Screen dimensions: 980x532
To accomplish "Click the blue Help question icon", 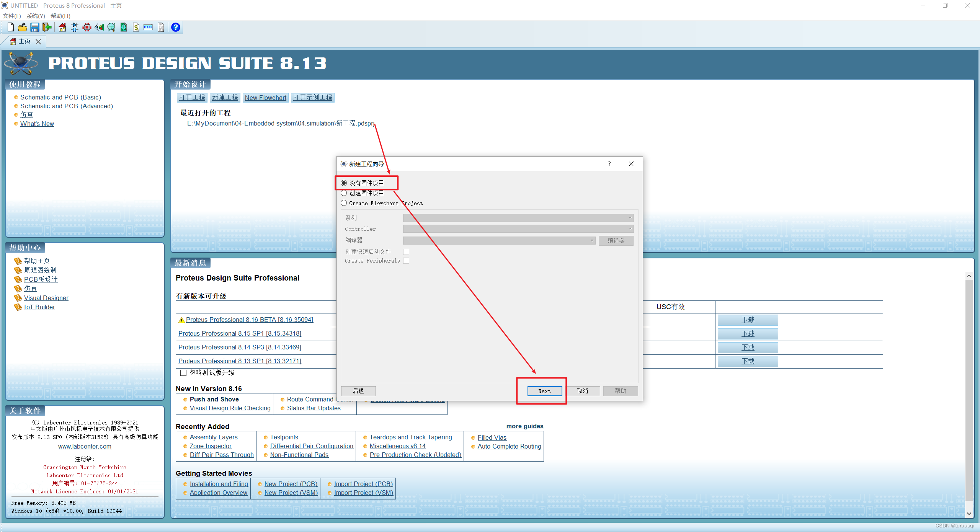I will [x=176, y=27].
